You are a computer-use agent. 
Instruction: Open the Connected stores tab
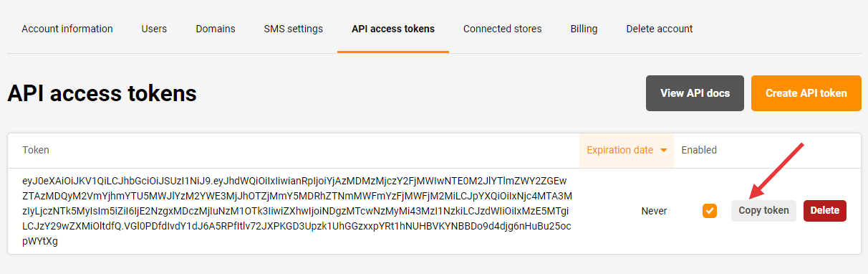503,29
